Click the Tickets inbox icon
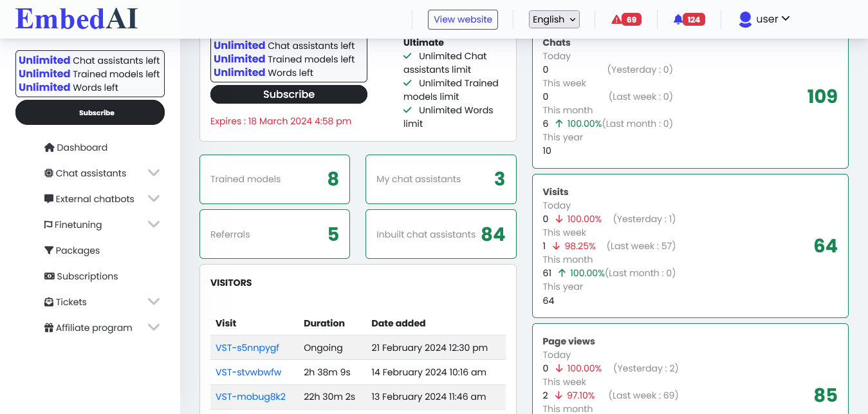868x414 pixels. tap(49, 302)
